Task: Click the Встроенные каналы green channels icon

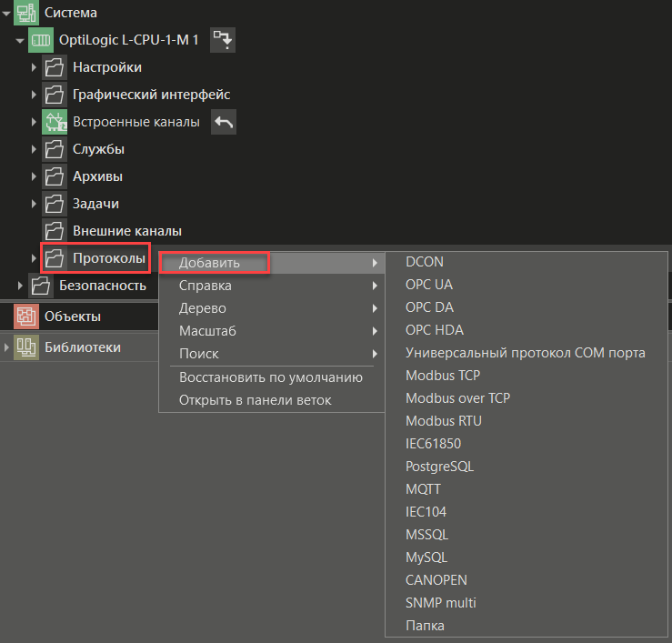Action: tap(55, 122)
